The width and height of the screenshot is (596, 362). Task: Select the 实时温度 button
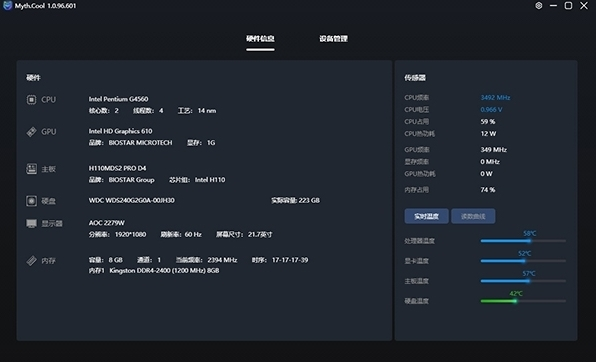[426, 216]
